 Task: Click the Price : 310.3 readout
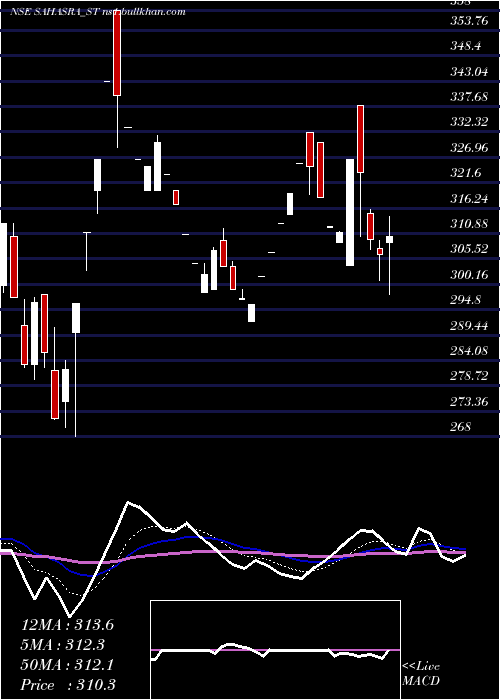(x=68, y=685)
